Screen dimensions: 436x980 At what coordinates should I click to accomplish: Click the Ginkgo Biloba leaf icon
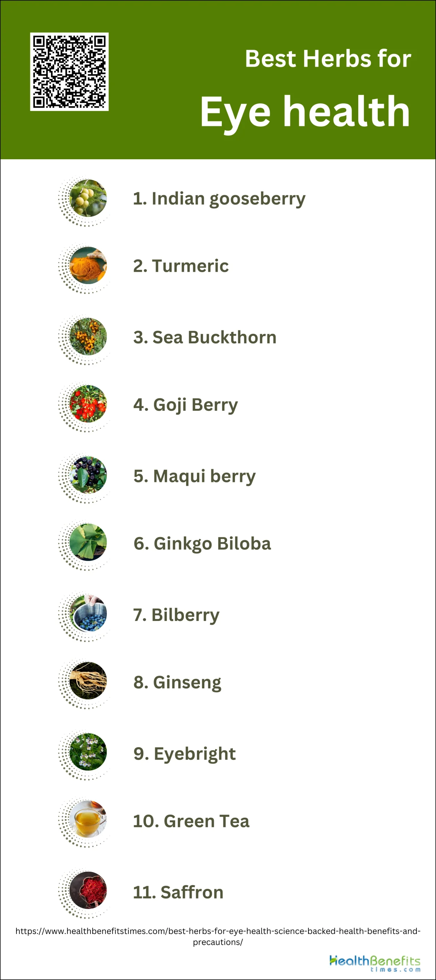(88, 542)
